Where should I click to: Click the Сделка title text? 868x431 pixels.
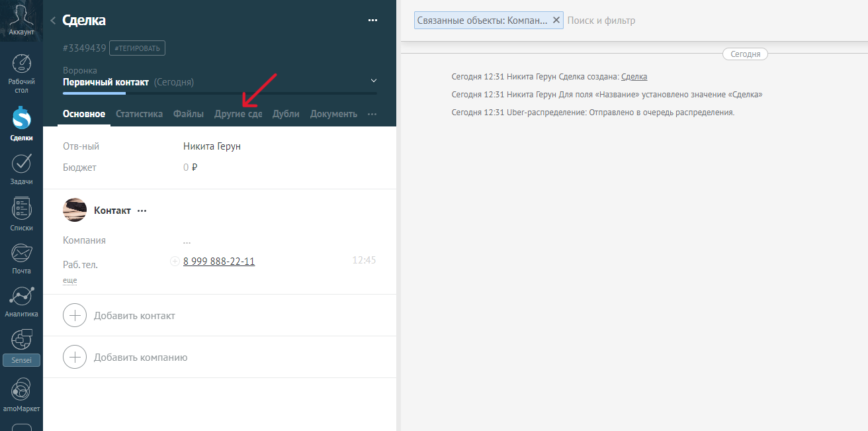coord(84,21)
